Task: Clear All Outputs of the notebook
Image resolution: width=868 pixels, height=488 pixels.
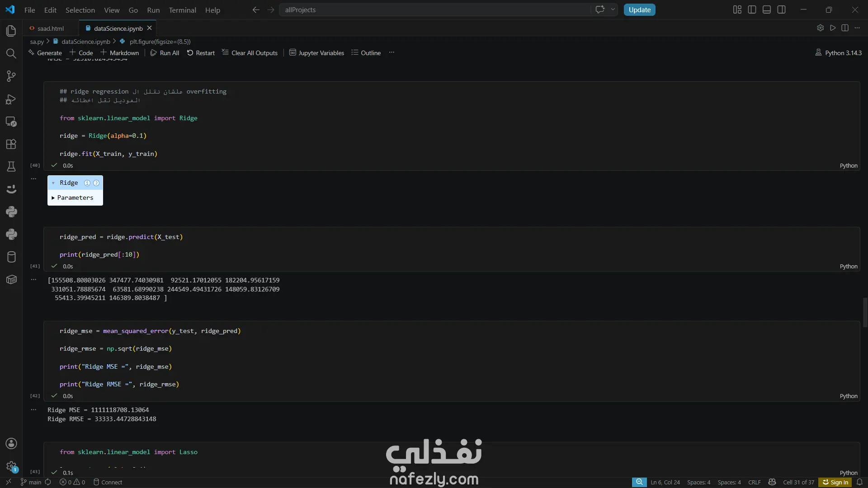Action: point(250,53)
